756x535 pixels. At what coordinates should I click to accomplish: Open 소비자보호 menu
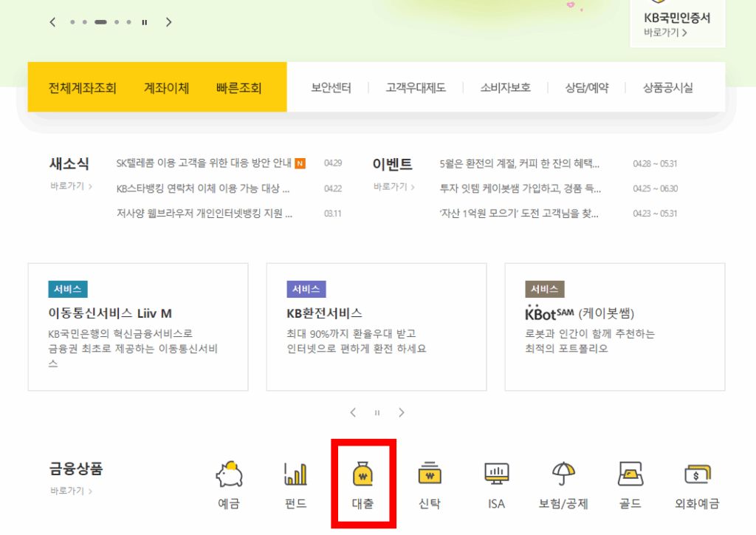505,88
